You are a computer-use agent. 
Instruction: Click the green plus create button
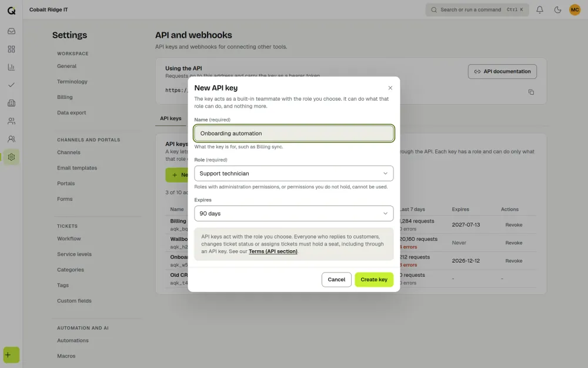[11, 355]
